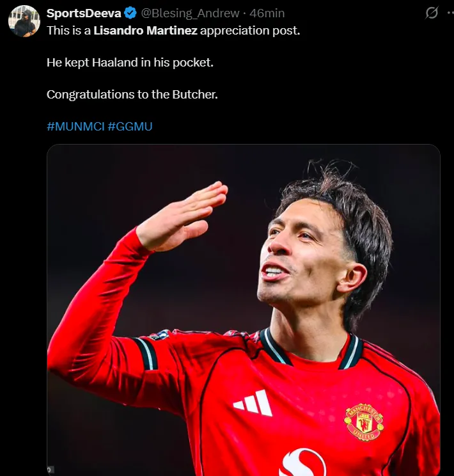Open the #MUNMCI hashtag
The height and width of the screenshot is (476, 454).
(x=75, y=126)
